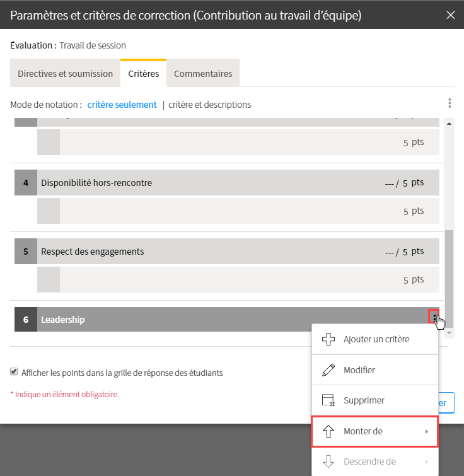Open the three-dot options menu beside Mode de notation

449,103
